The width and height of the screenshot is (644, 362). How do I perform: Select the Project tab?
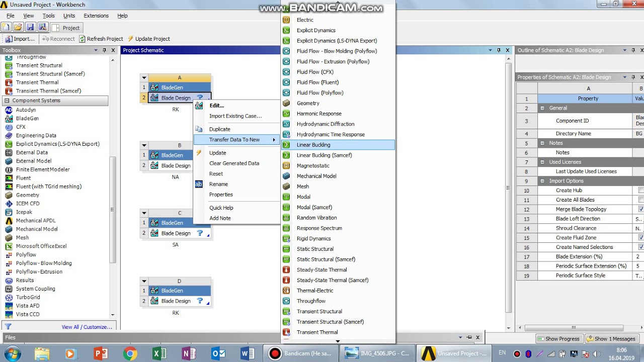(x=66, y=28)
